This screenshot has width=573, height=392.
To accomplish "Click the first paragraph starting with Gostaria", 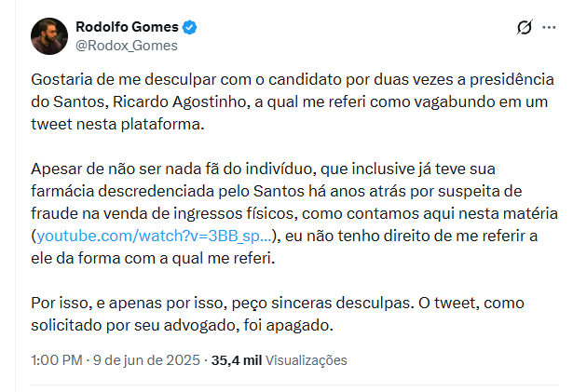I will (x=293, y=101).
